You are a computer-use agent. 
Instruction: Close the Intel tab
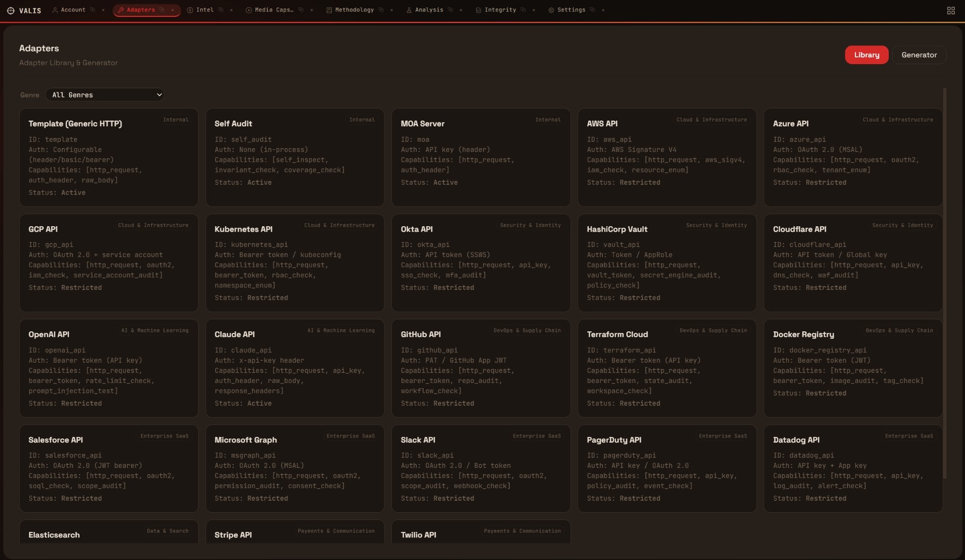click(x=231, y=10)
